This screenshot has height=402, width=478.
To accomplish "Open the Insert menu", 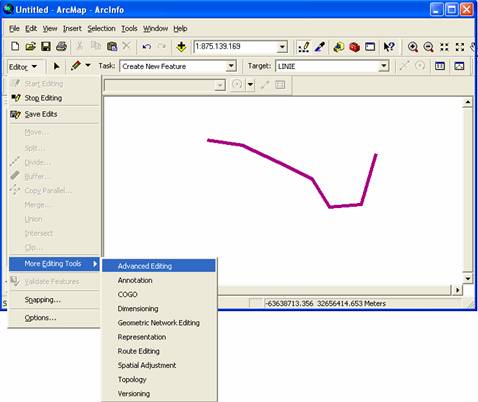I will click(72, 29).
